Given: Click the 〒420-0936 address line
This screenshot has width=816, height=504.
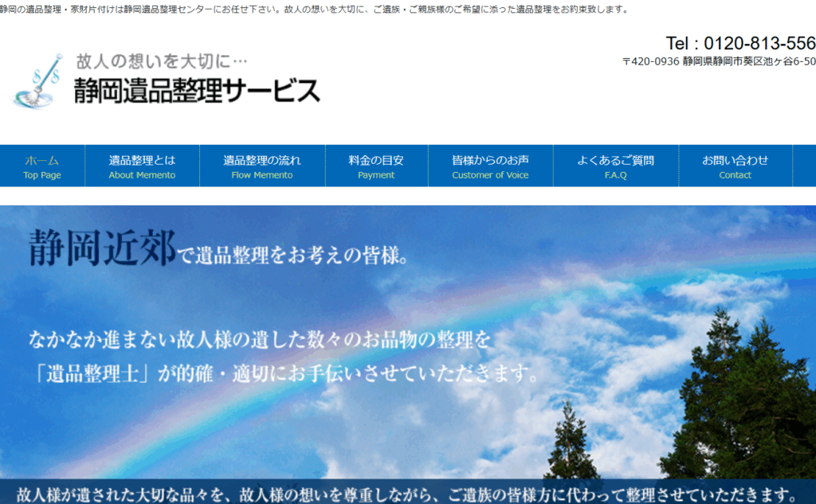Looking at the screenshot, I should [719, 61].
